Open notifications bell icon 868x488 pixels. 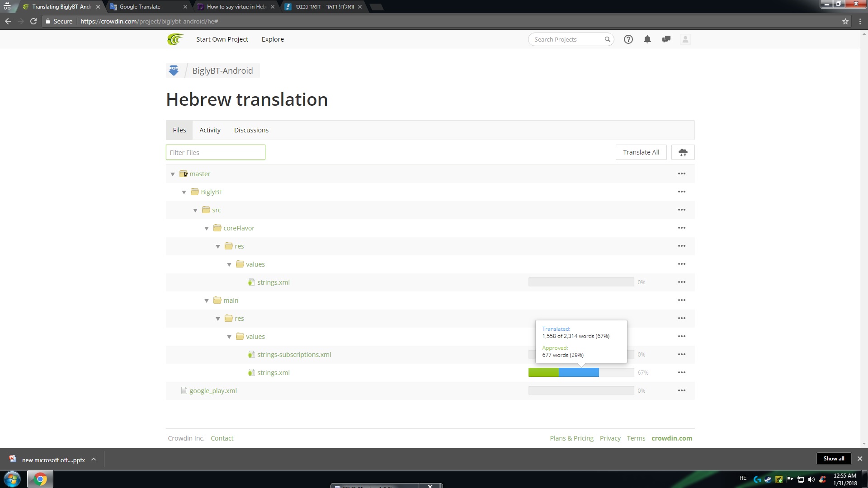(647, 39)
